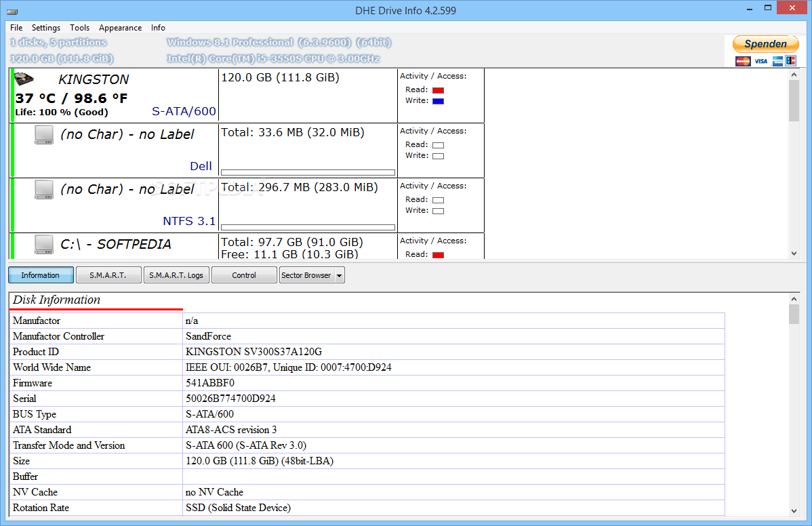Open the S.M.A.R.T. Logs tab
Image resolution: width=812 pixels, height=526 pixels.
click(x=176, y=275)
